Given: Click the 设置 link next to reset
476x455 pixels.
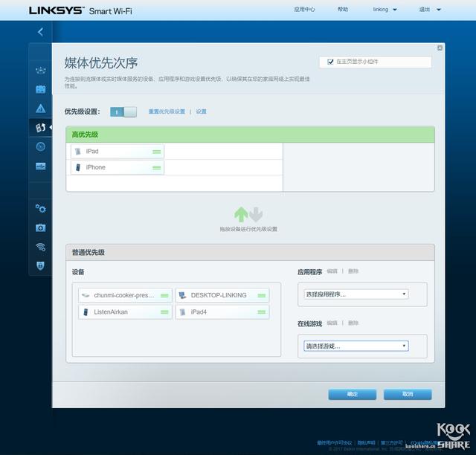Looking at the screenshot, I should click(201, 112).
